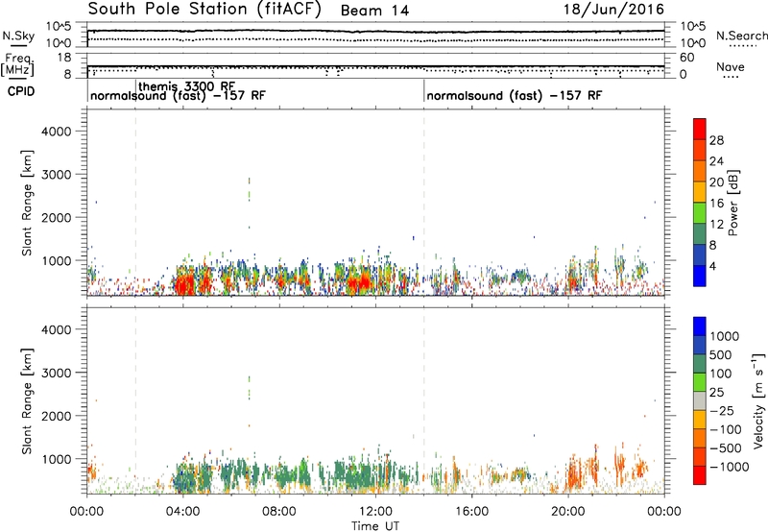
Task: Click the 4000 tick on power panel axis
Action: (56, 132)
